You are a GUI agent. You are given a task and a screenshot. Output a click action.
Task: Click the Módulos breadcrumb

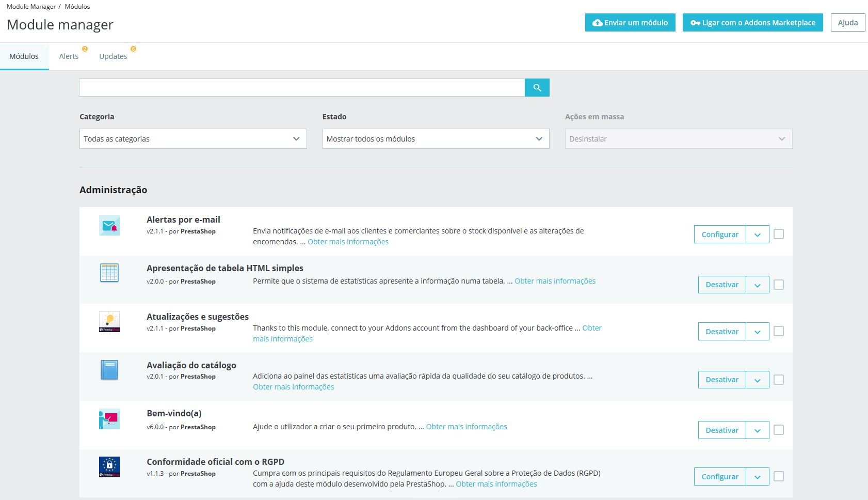pos(77,7)
